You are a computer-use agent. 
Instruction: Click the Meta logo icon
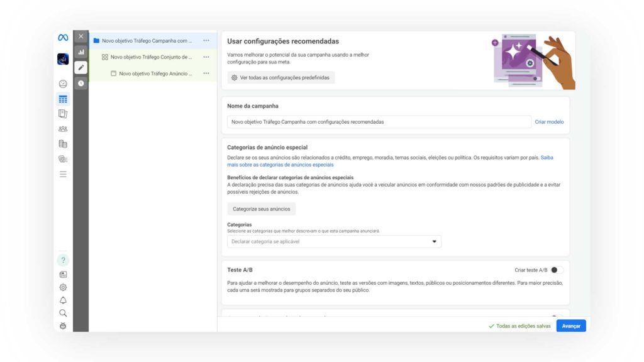63,38
